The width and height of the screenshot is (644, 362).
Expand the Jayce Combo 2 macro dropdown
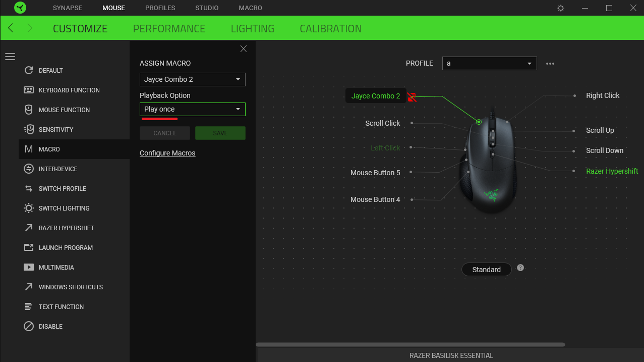[x=192, y=79]
